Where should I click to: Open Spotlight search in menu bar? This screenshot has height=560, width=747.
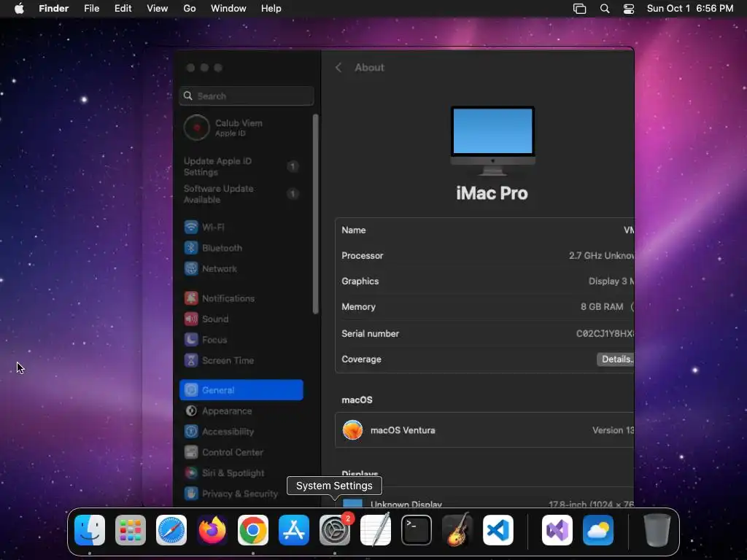pos(605,9)
